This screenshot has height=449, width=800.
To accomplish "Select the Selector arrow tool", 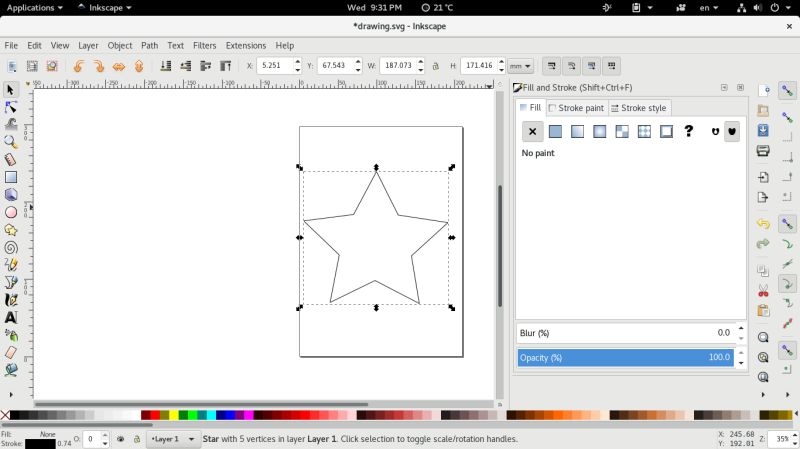I will pos(10,90).
